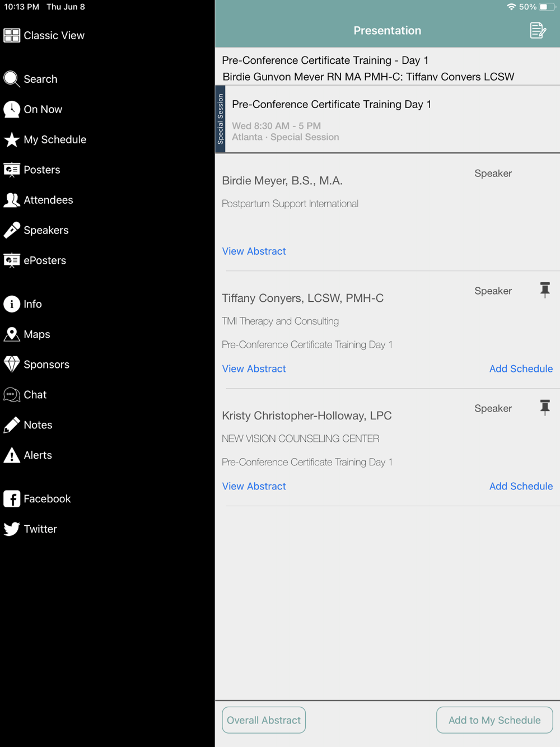Select speaker Birdie Meyer, B.S., M.A.
Image resolution: width=560 pixels, height=747 pixels.
(282, 181)
